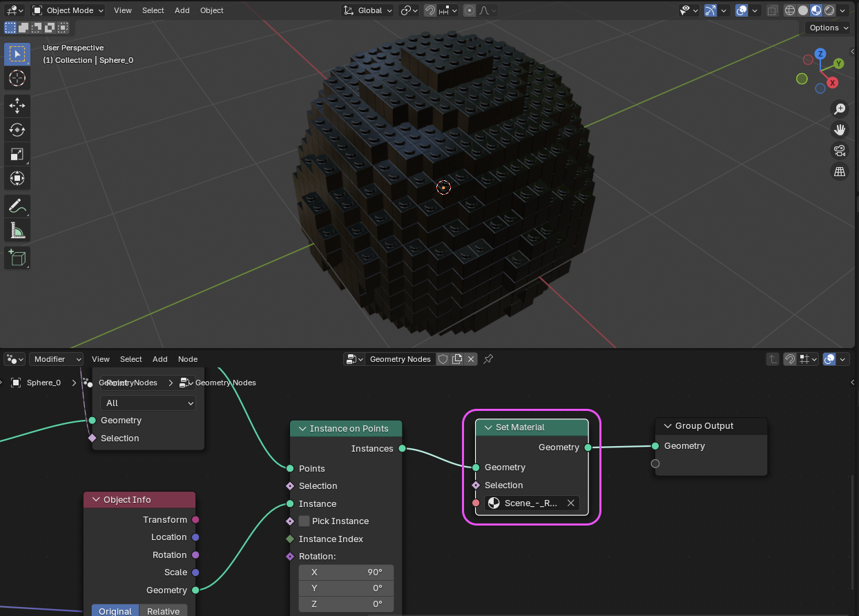The height and width of the screenshot is (616, 859).
Task: Open the Add menu in 3D viewport
Action: [x=182, y=10]
